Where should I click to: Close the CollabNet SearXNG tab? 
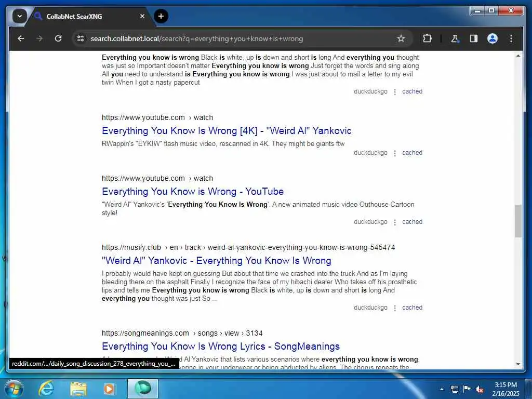[142, 16]
